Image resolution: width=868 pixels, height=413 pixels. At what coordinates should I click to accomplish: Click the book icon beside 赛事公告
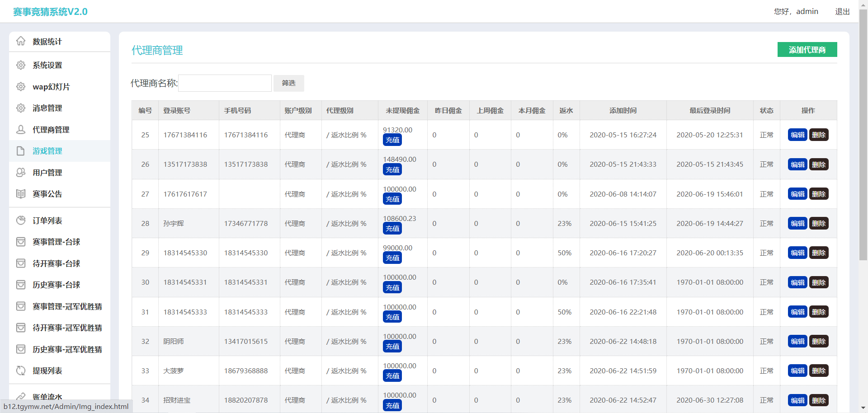click(x=21, y=194)
